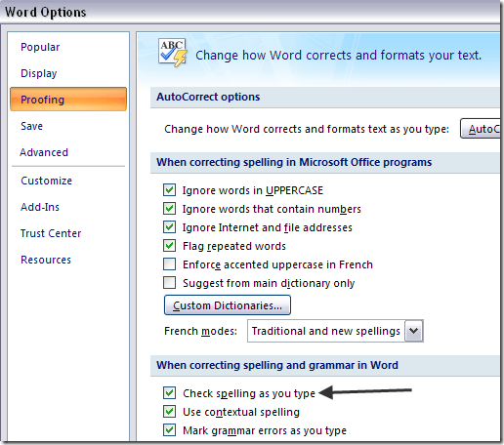Click the AutoCorrect options section header
The width and height of the screenshot is (504, 445).
coord(325,98)
